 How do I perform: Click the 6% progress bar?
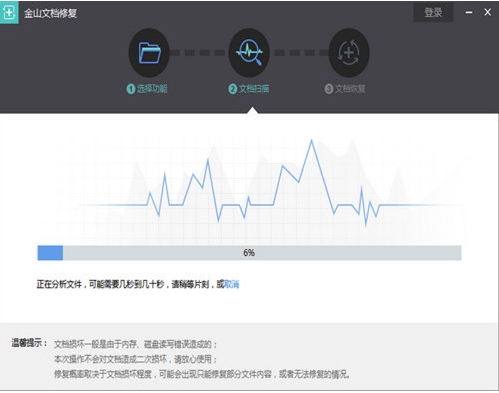pyautogui.click(x=249, y=253)
